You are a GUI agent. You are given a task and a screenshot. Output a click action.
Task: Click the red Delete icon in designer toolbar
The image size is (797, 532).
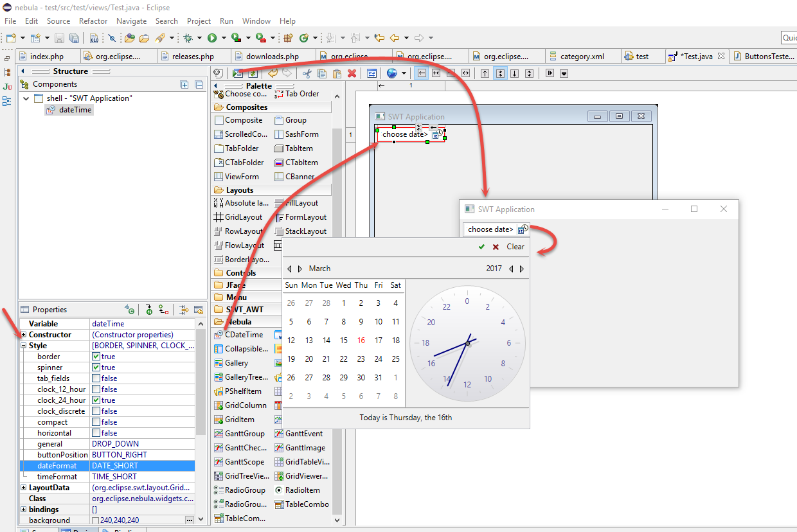coord(352,73)
